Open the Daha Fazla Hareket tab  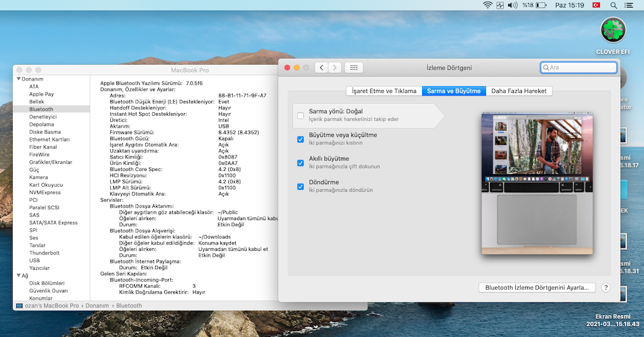pyautogui.click(x=520, y=91)
